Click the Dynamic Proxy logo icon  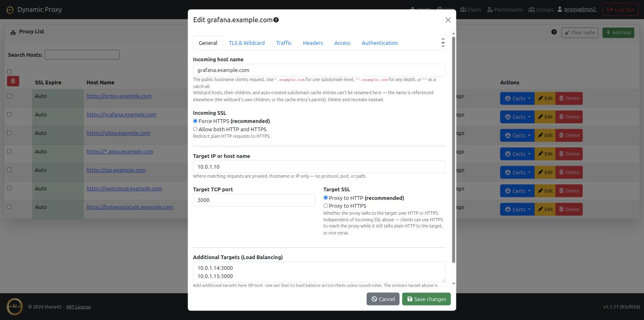10,9
